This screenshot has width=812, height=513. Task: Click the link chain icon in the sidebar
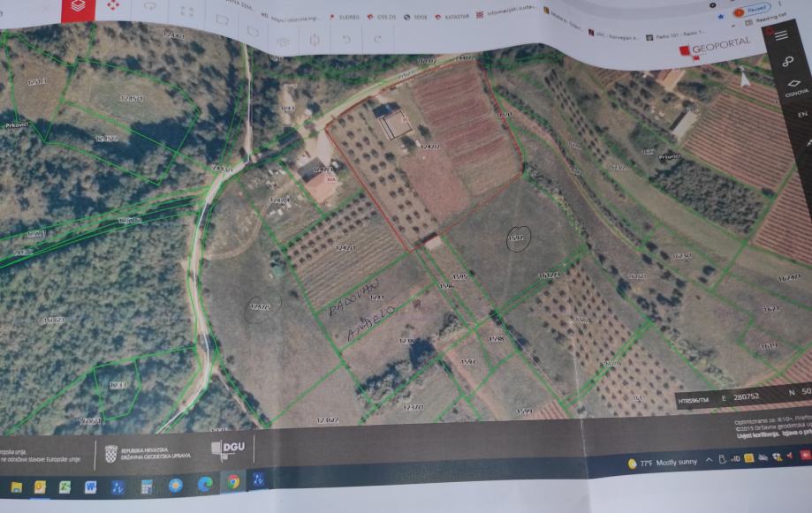click(787, 61)
